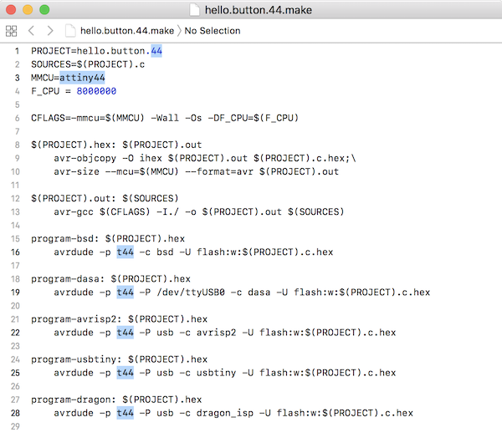Click the red close window button
The height and width of the screenshot is (448, 502).
(11, 9)
